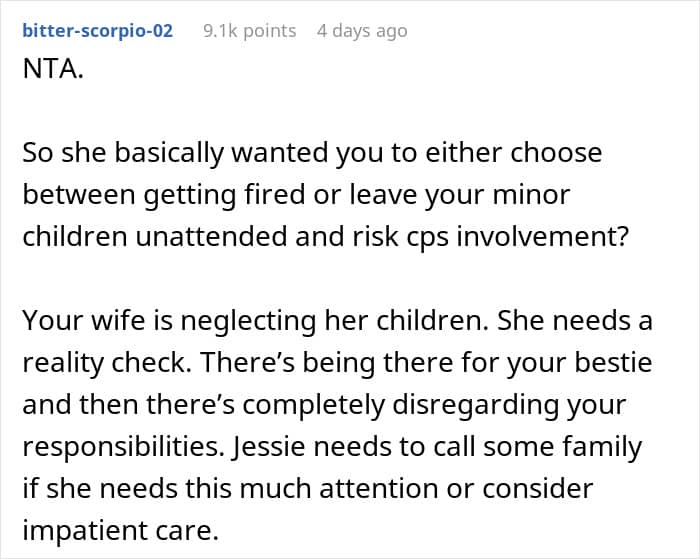Click the word 'choose' in second paragraph

(x=561, y=153)
